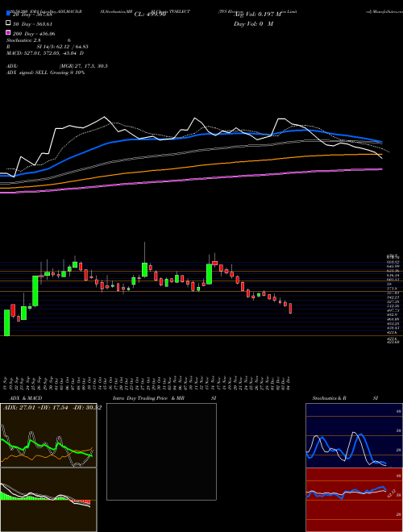Click the 'Avg Vol: 0.197 M' label

257,15
